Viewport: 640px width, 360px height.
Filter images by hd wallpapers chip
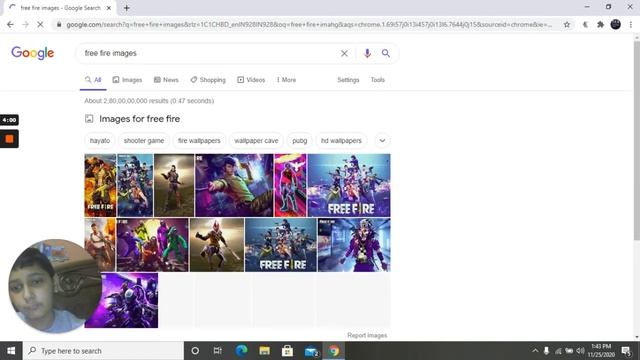pyautogui.click(x=341, y=140)
